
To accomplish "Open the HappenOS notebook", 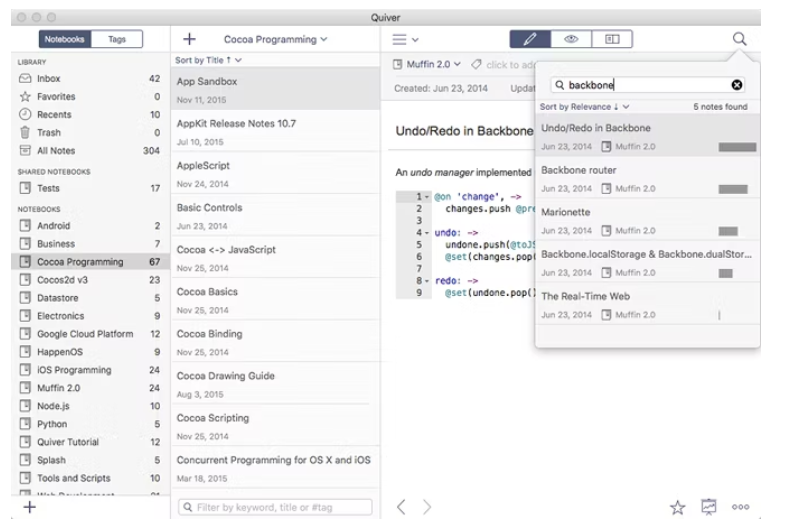I will point(90,352).
